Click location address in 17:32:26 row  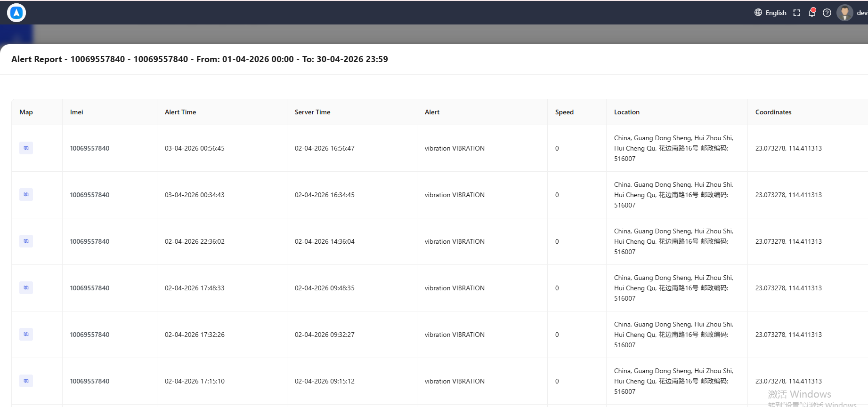[x=673, y=335]
